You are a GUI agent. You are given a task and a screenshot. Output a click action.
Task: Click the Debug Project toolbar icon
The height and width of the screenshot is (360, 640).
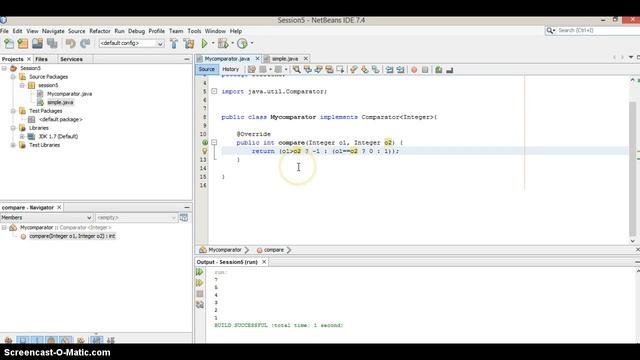[223, 43]
